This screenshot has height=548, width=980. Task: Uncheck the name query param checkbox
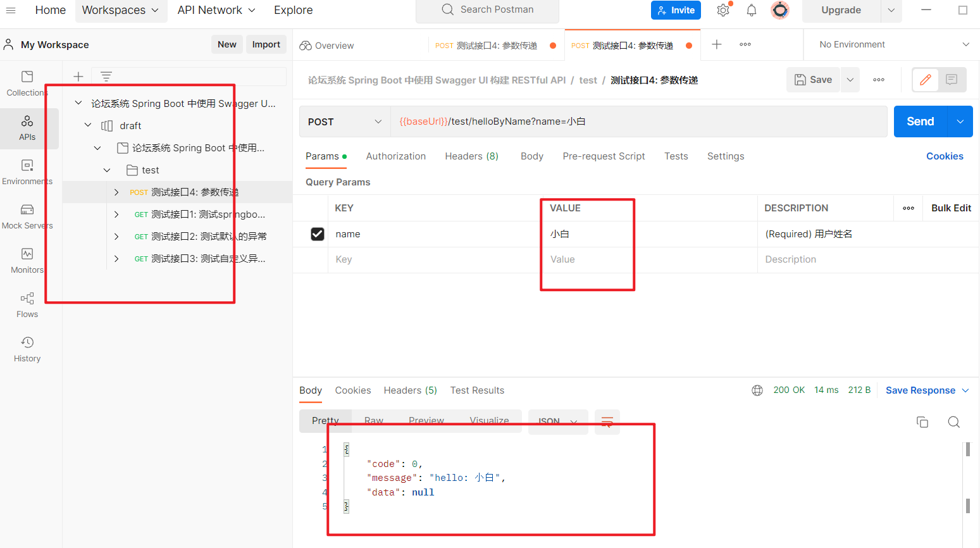(x=318, y=234)
